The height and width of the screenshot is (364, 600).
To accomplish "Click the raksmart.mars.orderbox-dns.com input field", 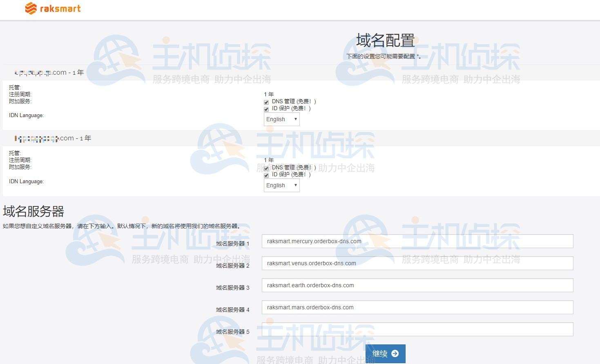I will [417, 307].
